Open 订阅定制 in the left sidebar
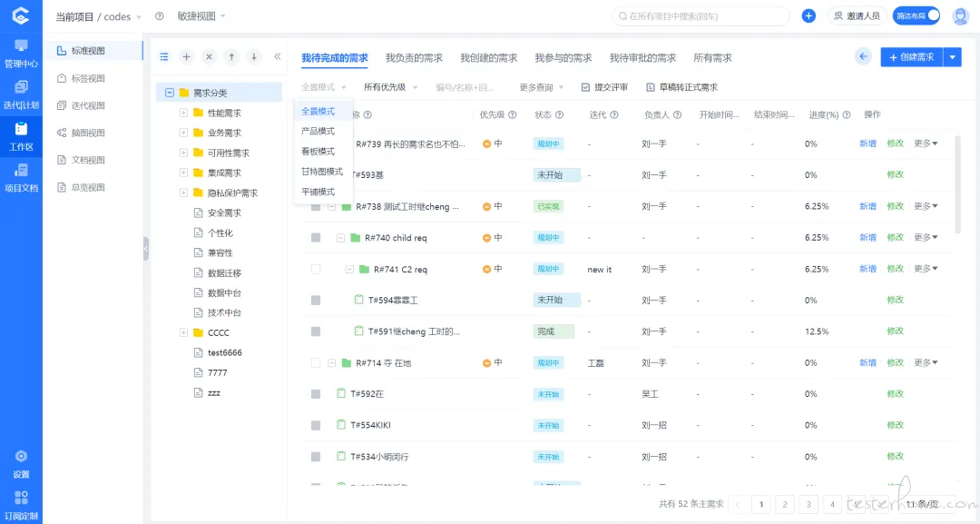This screenshot has height=524, width=980. (21, 506)
